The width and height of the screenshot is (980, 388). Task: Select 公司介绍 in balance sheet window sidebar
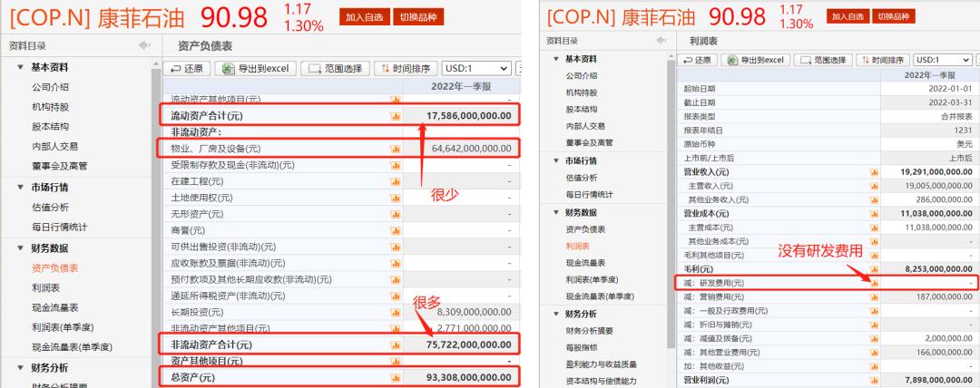coord(50,87)
